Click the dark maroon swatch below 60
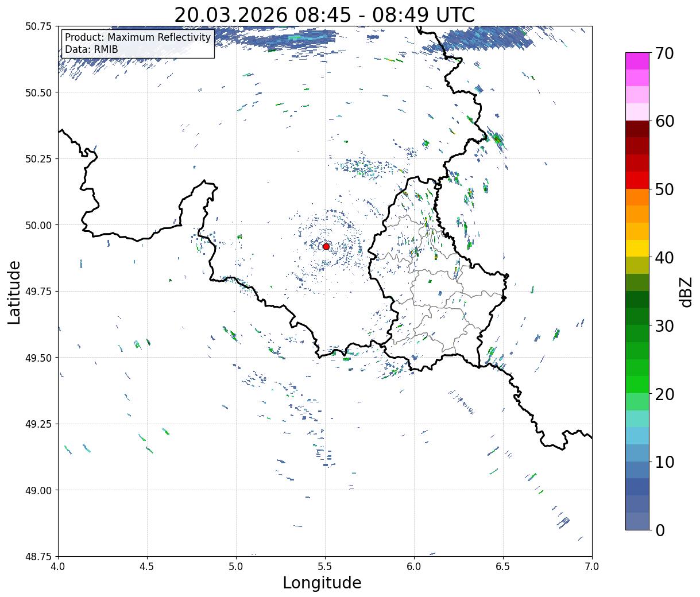This screenshot has height=597, width=700. pos(637,130)
